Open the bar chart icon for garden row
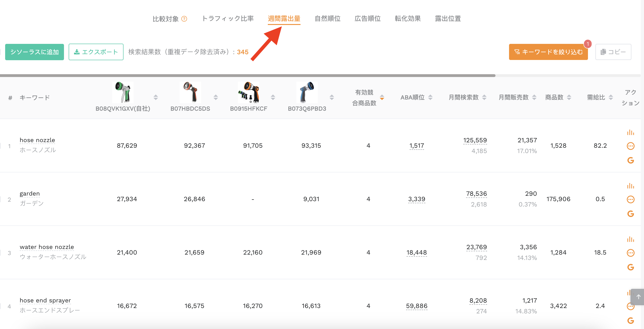The width and height of the screenshot is (644, 329). tap(630, 186)
